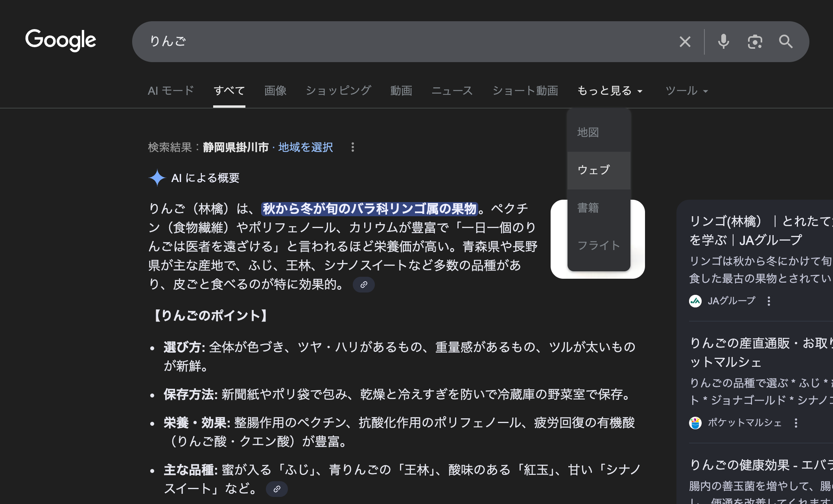Start voice search with the microphone icon

click(x=723, y=42)
